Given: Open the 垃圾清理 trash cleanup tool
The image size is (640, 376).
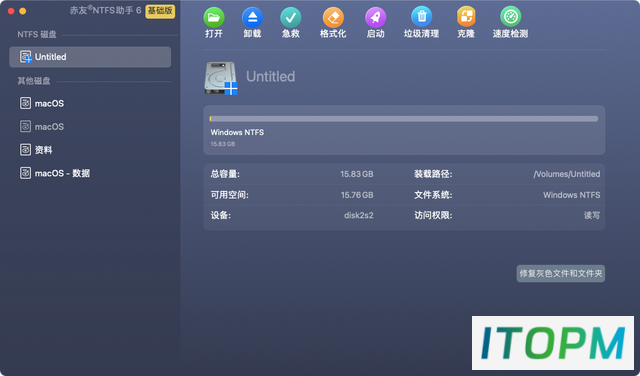Looking at the screenshot, I should point(422,18).
